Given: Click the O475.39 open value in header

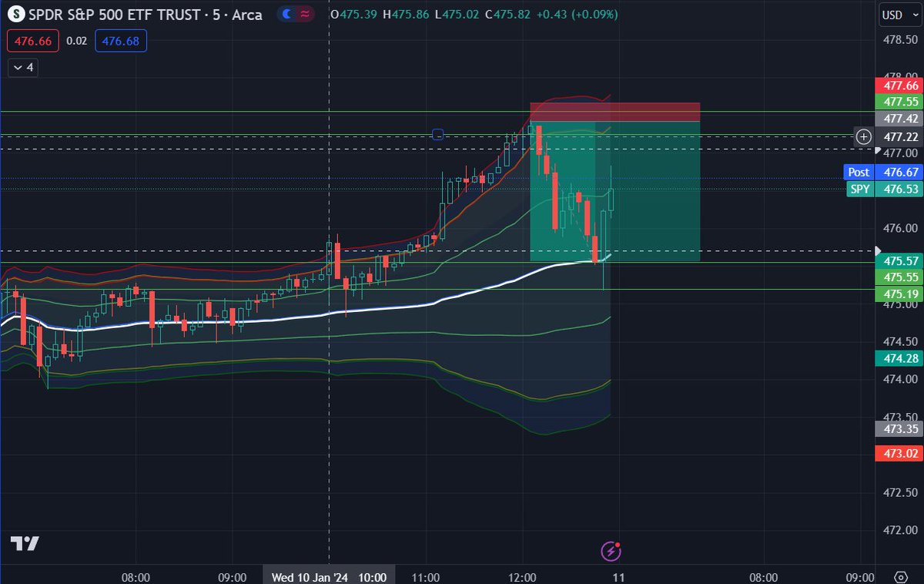Looking at the screenshot, I should click(353, 15).
